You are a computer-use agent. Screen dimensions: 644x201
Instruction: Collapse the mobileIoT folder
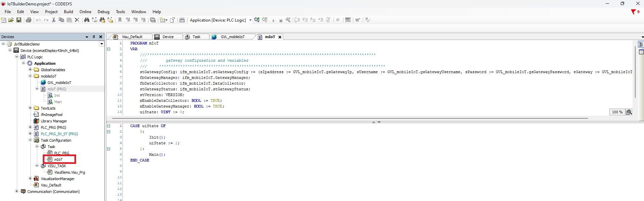[30, 76]
